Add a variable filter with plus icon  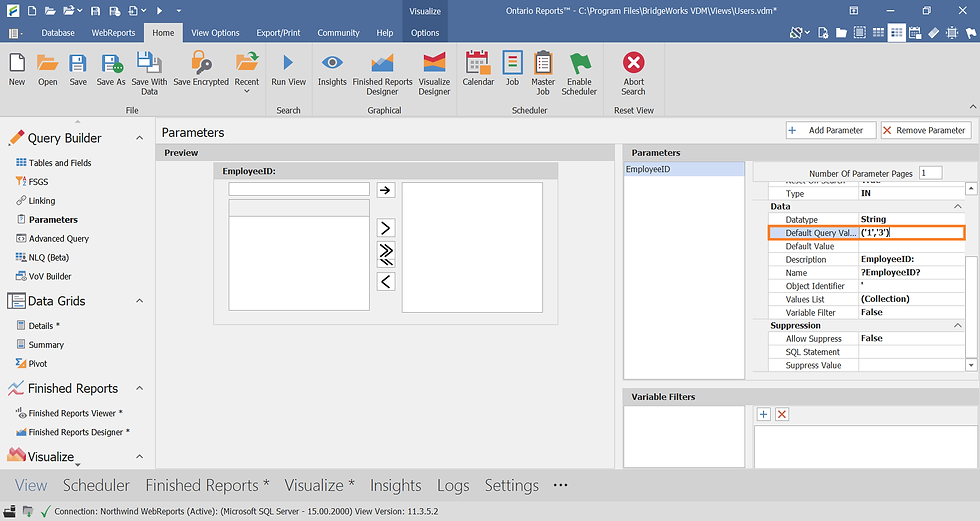click(763, 414)
